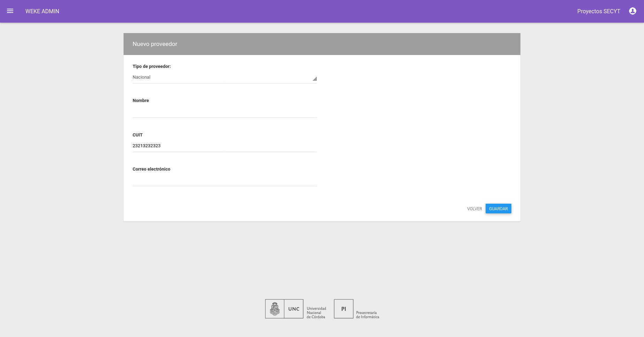This screenshot has width=644, height=337.
Task: Click the CUIT label
Action: pyautogui.click(x=138, y=135)
